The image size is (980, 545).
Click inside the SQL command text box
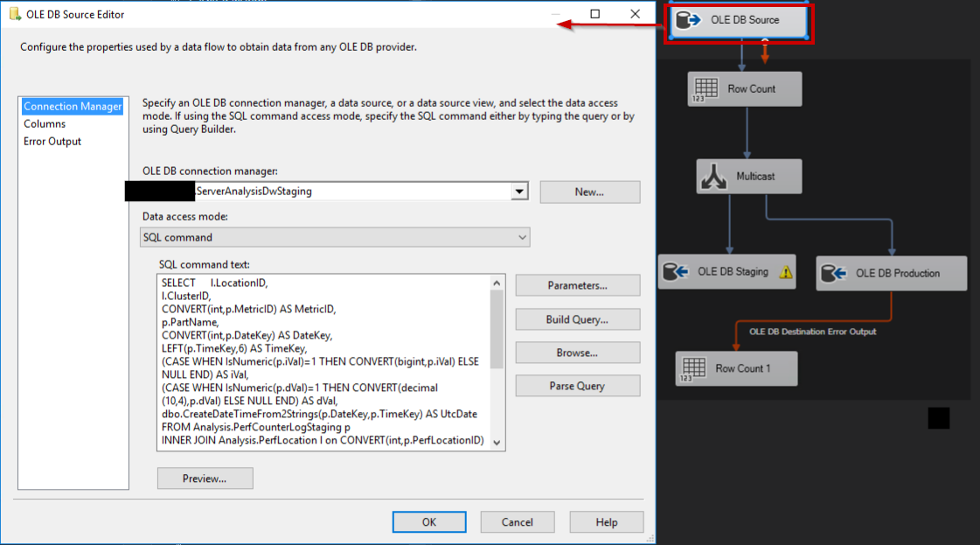tap(315, 367)
